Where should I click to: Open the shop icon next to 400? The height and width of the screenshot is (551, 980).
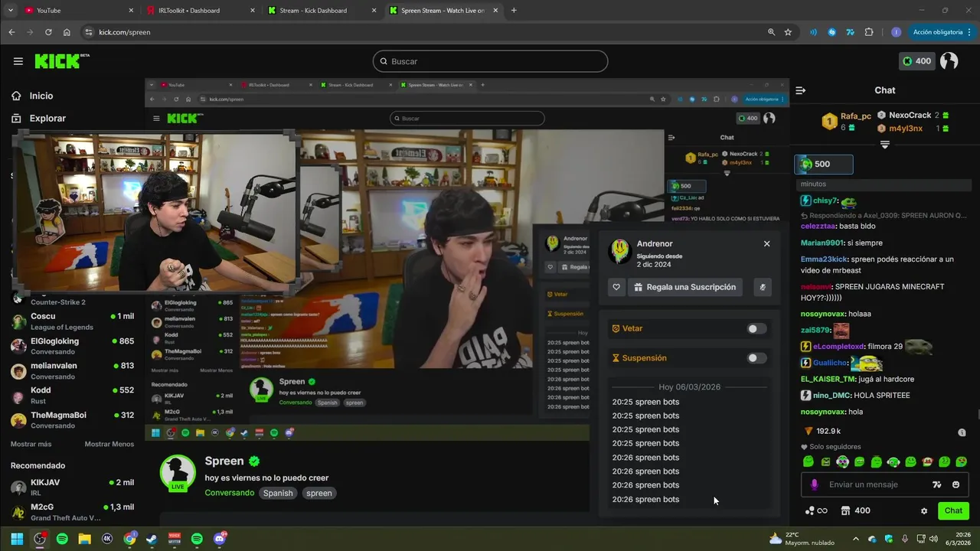[845, 510]
